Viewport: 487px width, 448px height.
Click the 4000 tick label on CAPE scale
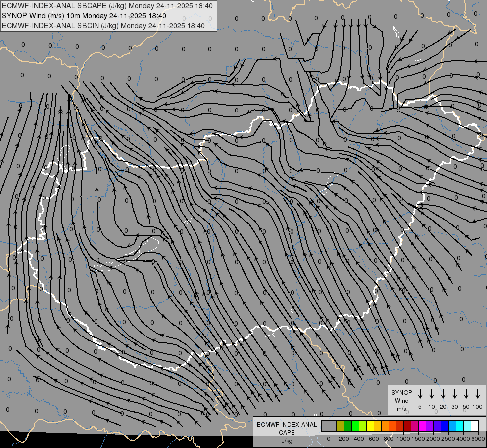[x=463, y=439]
